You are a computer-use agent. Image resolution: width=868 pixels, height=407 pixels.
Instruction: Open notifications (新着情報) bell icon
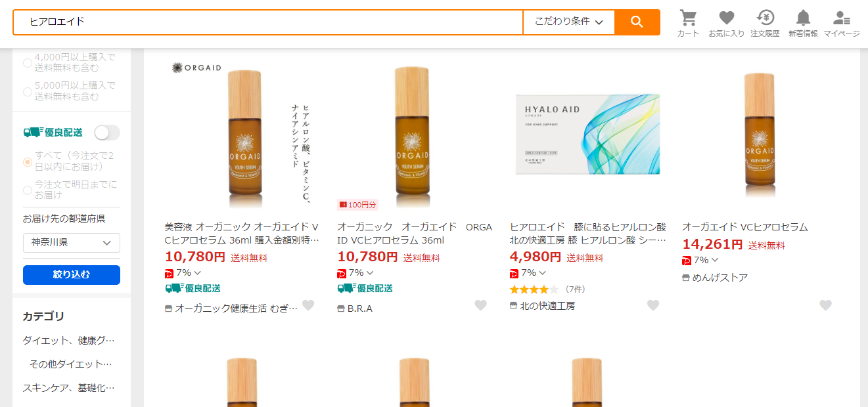click(803, 23)
